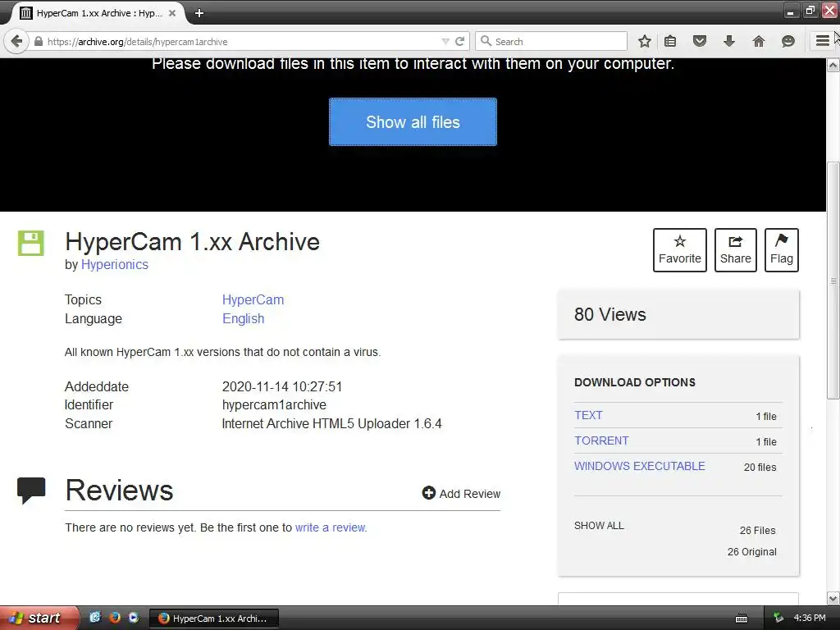The width and height of the screenshot is (840, 630).
Task: Open the downloads arrow icon
Action: [x=728, y=41]
